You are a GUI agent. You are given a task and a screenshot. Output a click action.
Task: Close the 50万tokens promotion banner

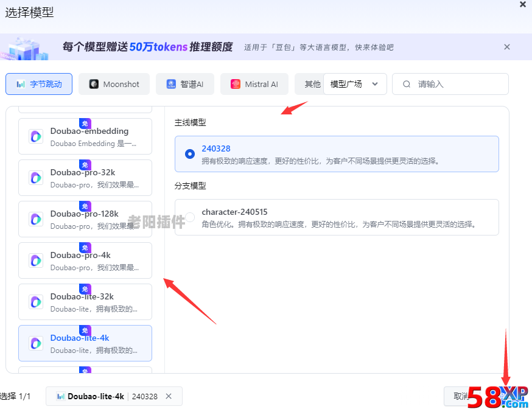pyautogui.click(x=507, y=46)
